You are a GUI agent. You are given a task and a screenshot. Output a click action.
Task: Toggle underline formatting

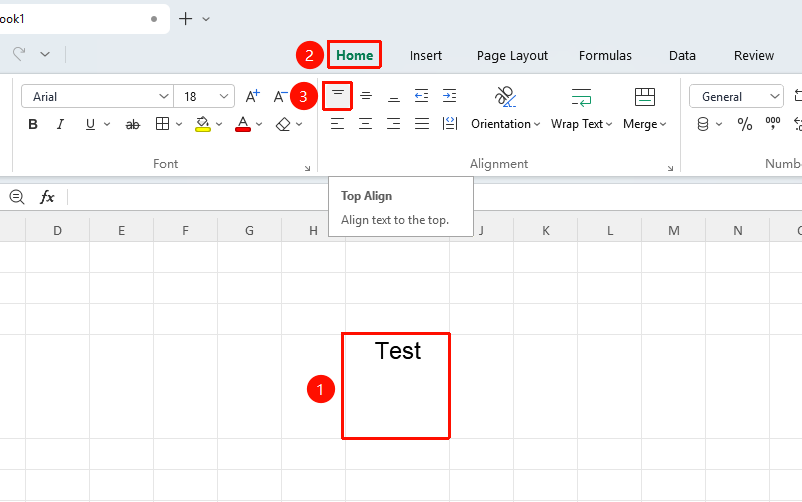click(x=90, y=124)
